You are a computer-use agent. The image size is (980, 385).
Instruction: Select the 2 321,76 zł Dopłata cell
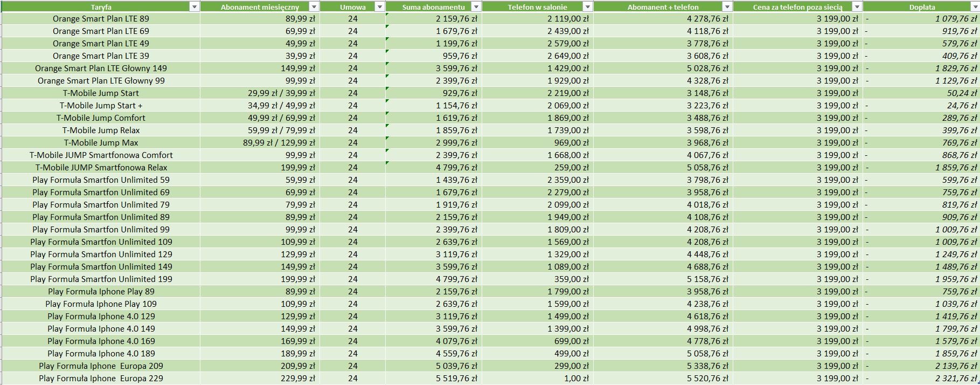[922, 378]
